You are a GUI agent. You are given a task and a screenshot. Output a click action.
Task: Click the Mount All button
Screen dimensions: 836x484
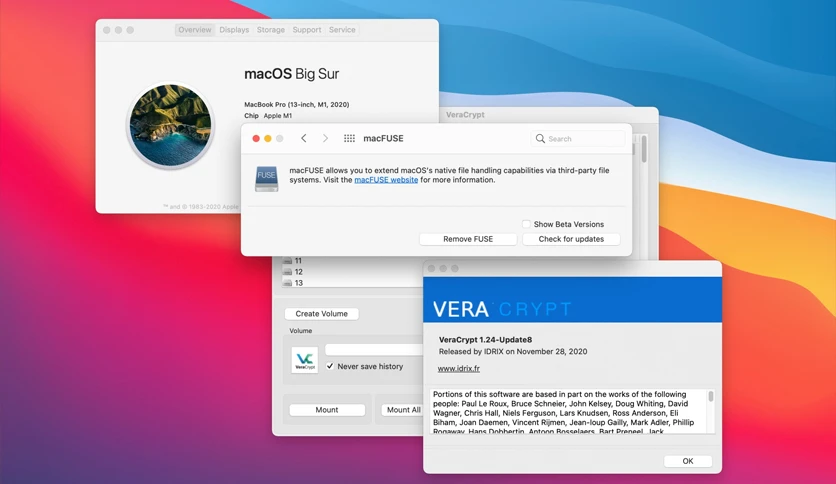click(403, 410)
